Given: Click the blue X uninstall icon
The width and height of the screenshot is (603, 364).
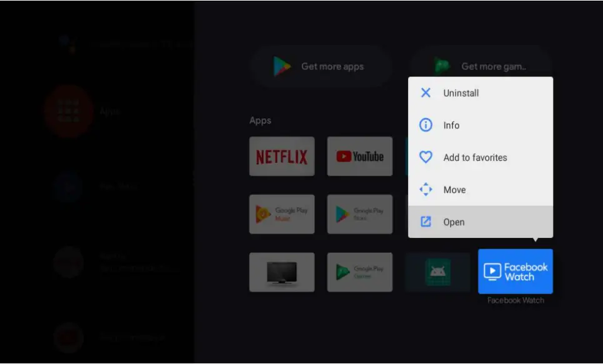Looking at the screenshot, I should [426, 92].
